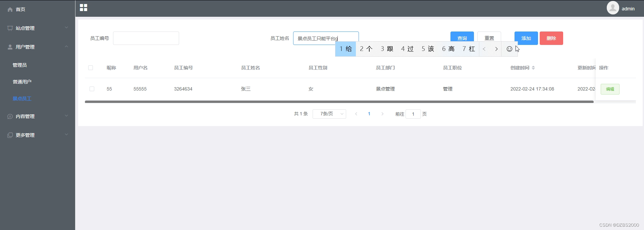The width and height of the screenshot is (644, 230).
Task: Click pagination next page arrow
Action: click(382, 114)
